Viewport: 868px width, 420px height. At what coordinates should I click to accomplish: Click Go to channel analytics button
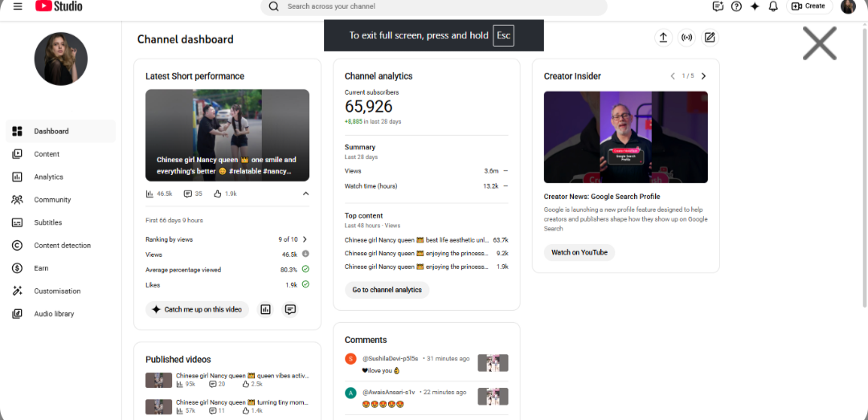(387, 290)
